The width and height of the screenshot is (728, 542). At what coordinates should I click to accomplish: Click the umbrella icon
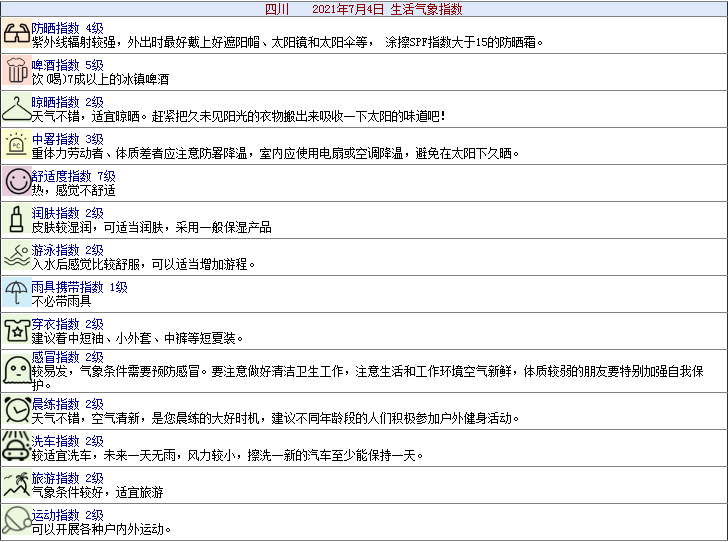click(16, 294)
